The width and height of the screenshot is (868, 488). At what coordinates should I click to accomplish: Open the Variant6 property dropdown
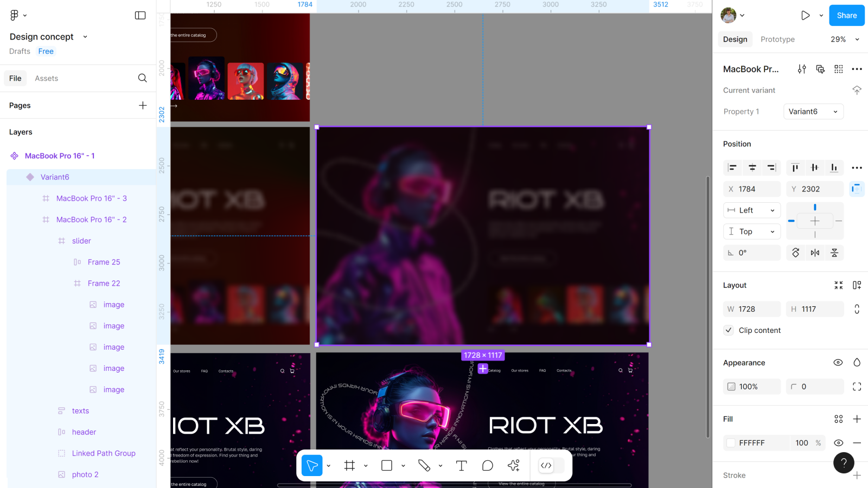pyautogui.click(x=813, y=112)
